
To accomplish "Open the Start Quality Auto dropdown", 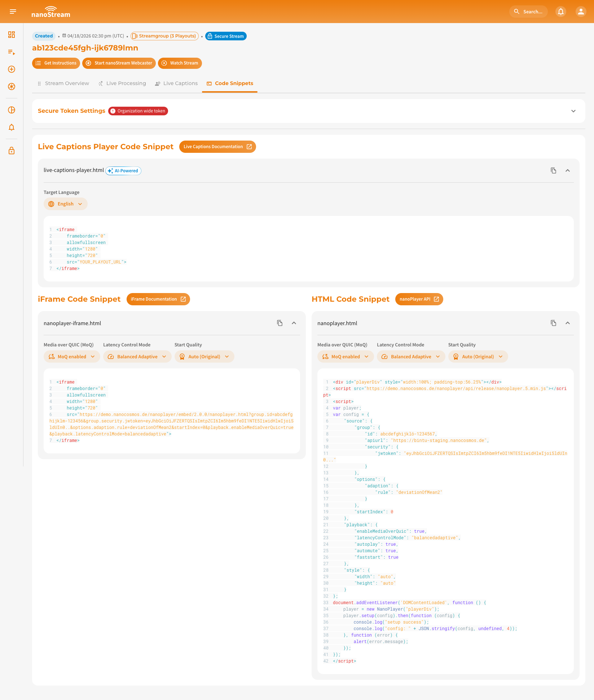I will click(204, 356).
